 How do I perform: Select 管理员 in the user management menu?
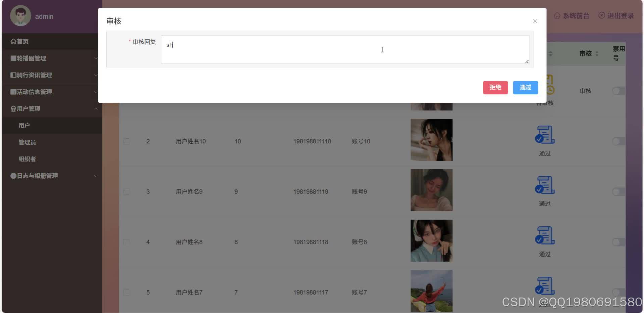pyautogui.click(x=28, y=142)
